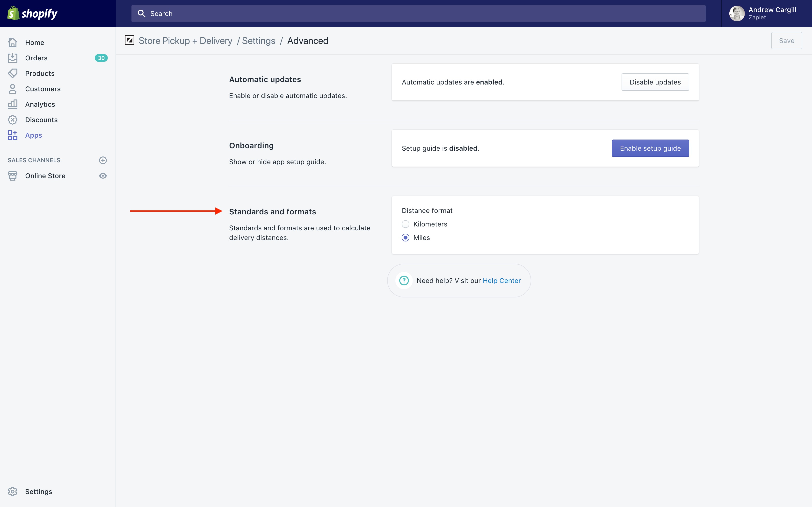Click the Shopify logo
The width and height of the screenshot is (812, 507).
tap(32, 14)
